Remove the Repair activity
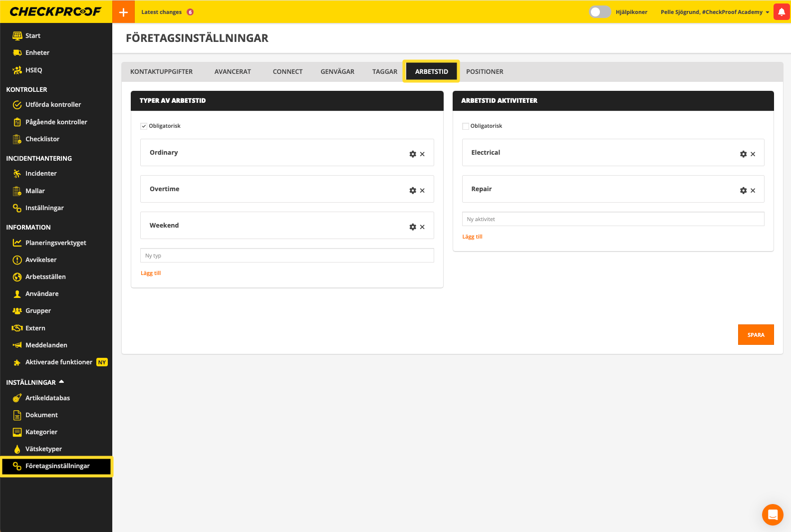The height and width of the screenshot is (532, 791). tap(753, 191)
